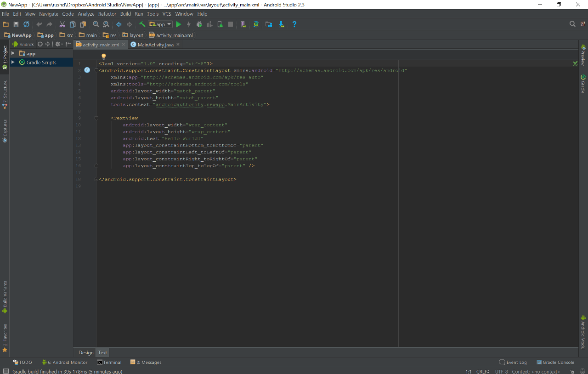The height and width of the screenshot is (374, 588).
Task: Open the CRLF line separator selector
Action: pos(483,371)
